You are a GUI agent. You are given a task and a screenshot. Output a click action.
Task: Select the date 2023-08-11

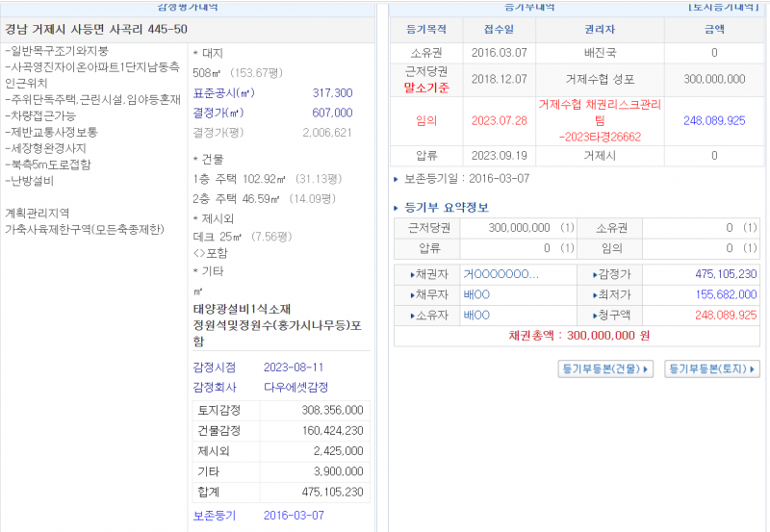point(294,367)
